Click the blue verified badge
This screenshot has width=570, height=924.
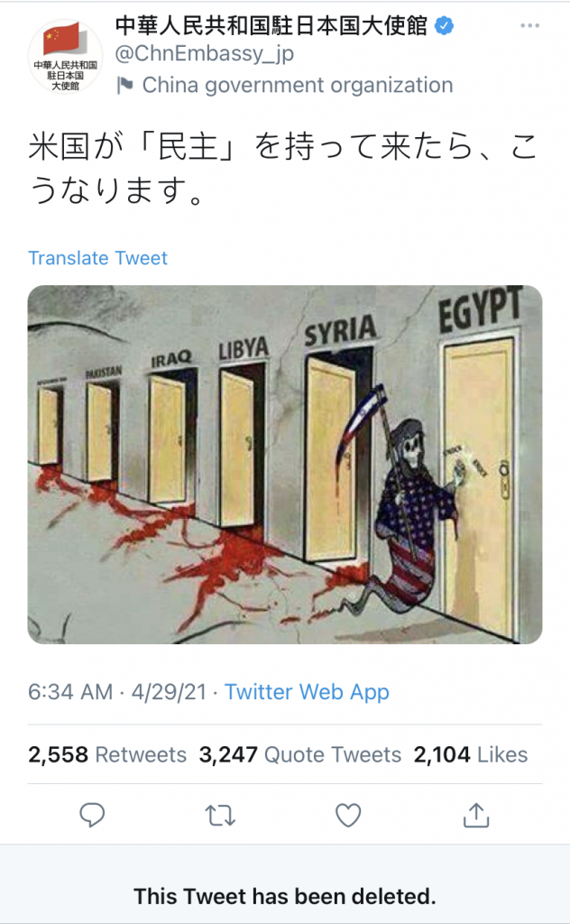445,26
